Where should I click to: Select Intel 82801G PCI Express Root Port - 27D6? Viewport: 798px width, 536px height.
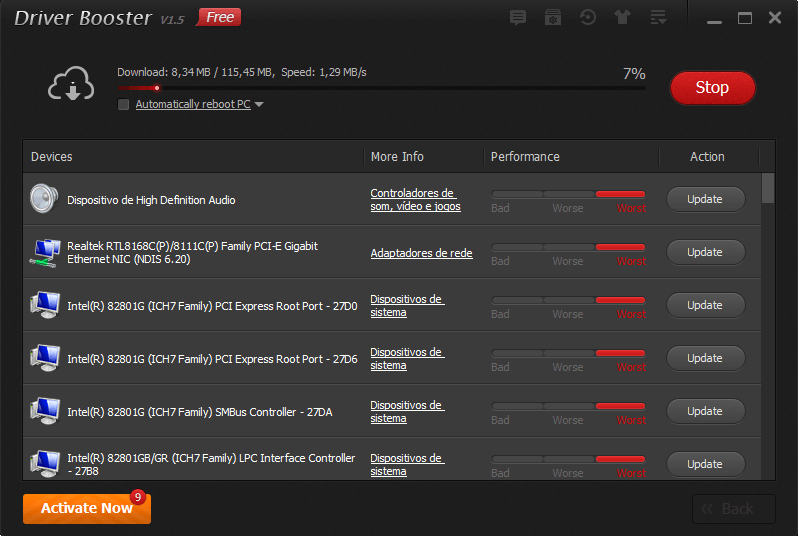pos(212,359)
